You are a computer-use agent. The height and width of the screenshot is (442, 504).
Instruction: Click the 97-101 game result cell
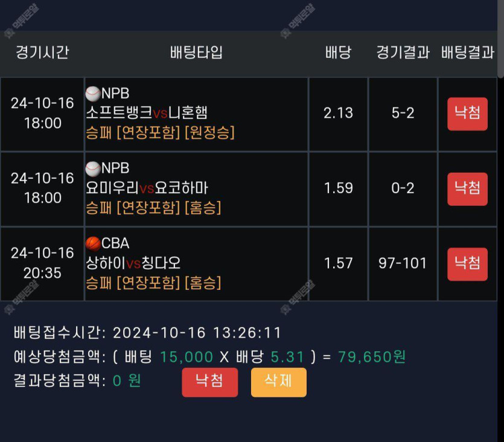pos(403,263)
